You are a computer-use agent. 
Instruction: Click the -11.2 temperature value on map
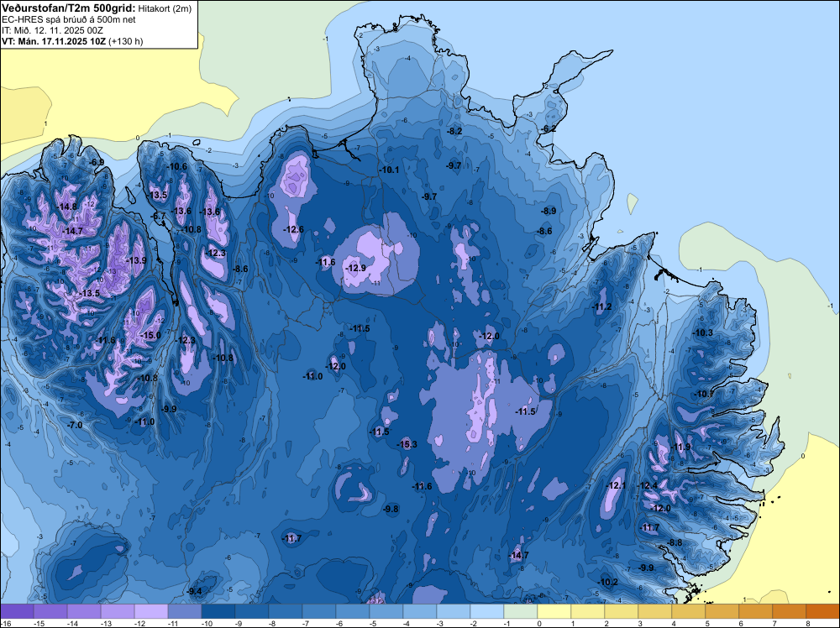pos(601,306)
